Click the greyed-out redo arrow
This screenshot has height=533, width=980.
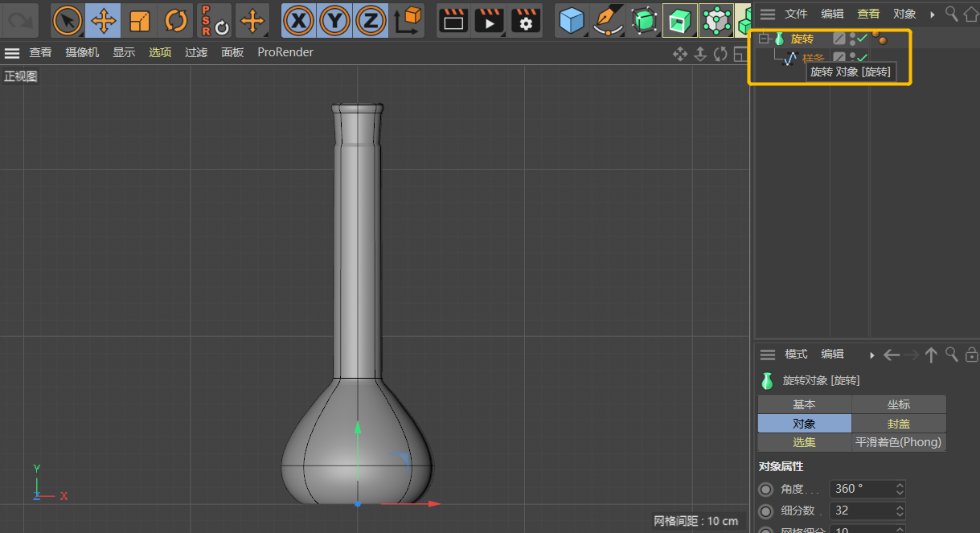tap(22, 20)
